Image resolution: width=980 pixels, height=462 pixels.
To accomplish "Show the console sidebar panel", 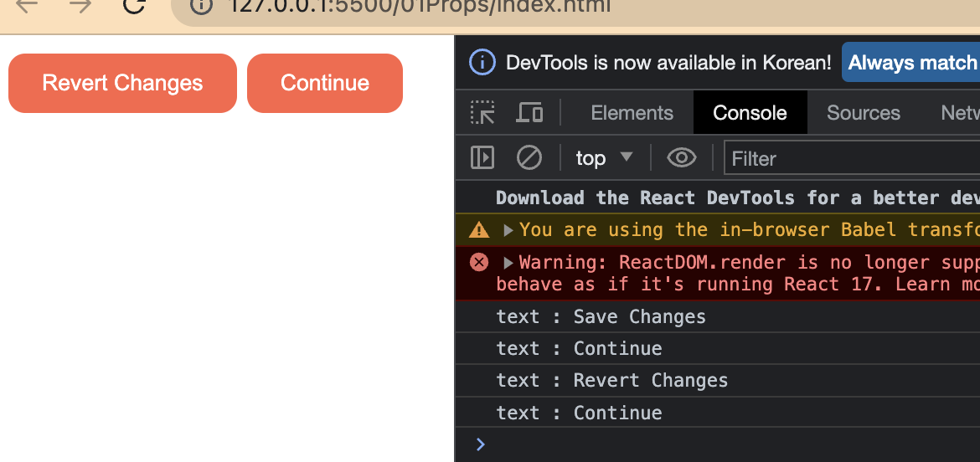I will point(482,157).
